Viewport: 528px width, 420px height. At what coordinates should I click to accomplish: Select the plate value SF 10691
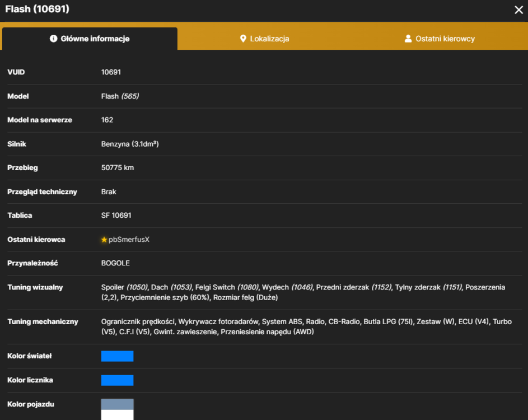pyautogui.click(x=116, y=216)
